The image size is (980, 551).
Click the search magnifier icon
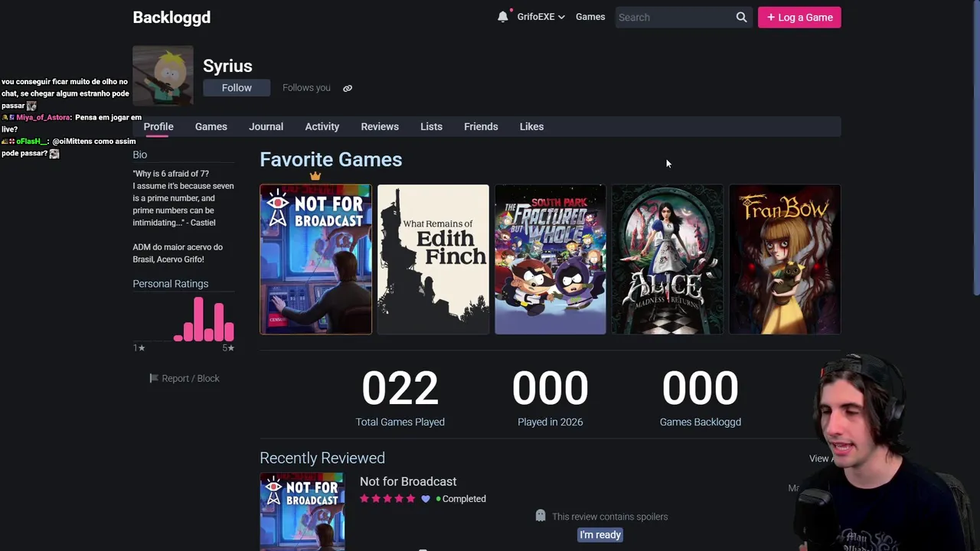[741, 17]
